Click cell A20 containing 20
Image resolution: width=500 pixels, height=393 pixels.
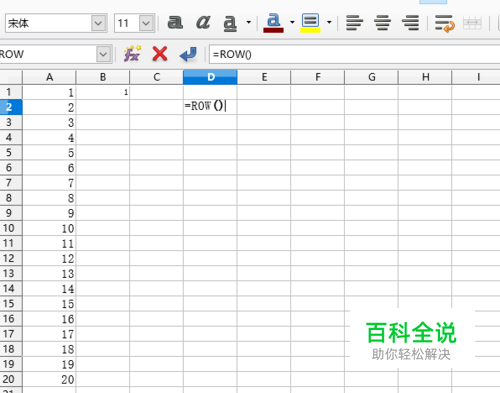tap(49, 379)
